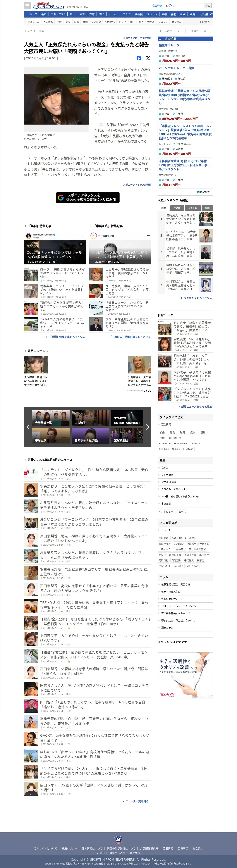Click the next news right chevron
This screenshot has height=868, width=237.
(x=210, y=31)
